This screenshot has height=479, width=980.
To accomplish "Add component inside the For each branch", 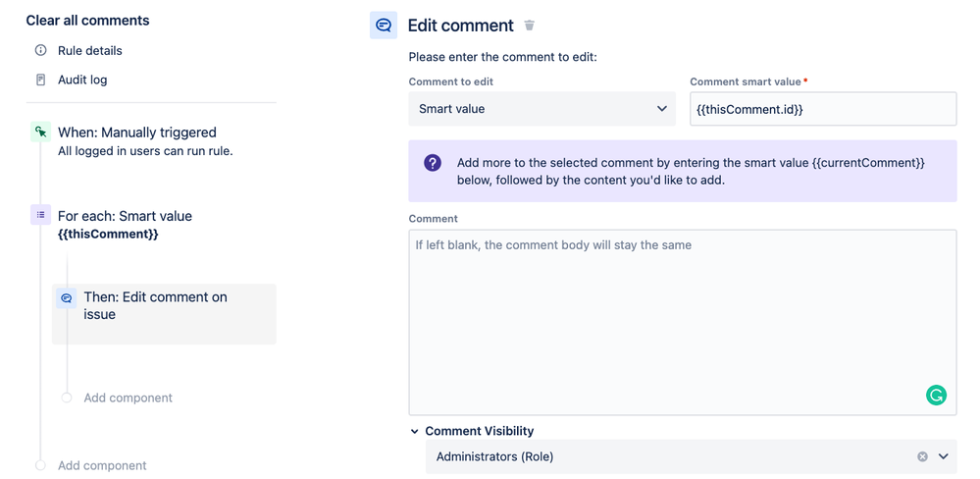I will click(x=128, y=398).
